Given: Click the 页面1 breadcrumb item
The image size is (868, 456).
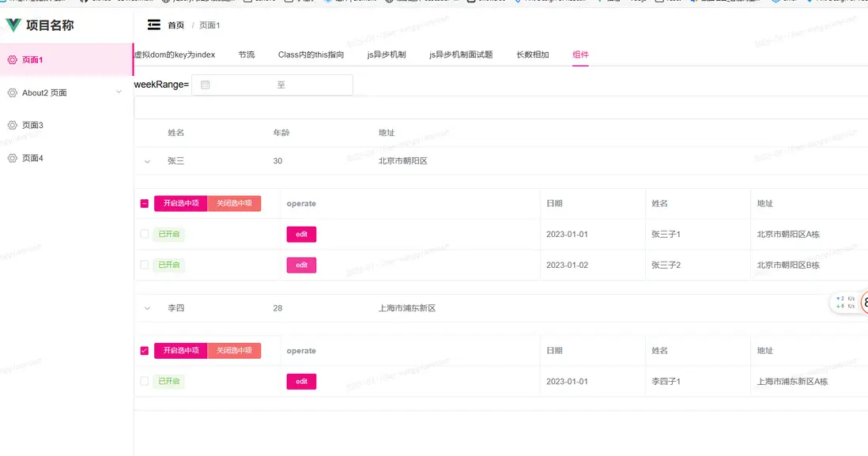Looking at the screenshot, I should (209, 25).
